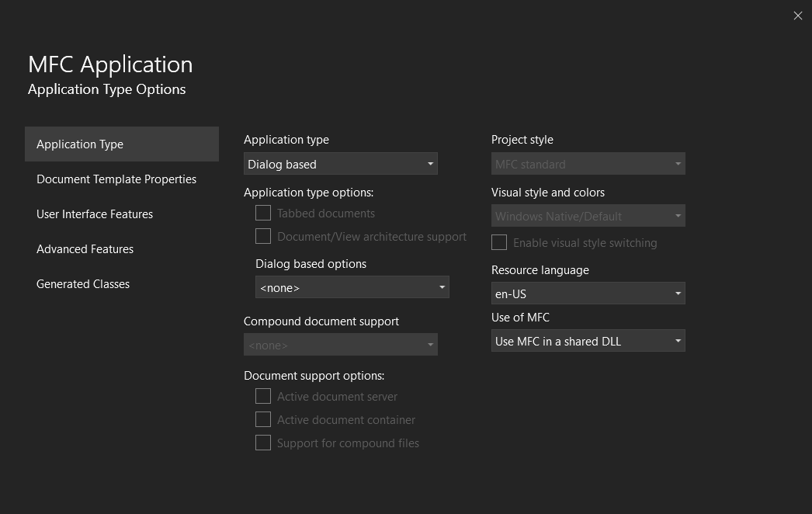The height and width of the screenshot is (514, 812).
Task: Select the Application Type page
Action: pyautogui.click(x=122, y=144)
